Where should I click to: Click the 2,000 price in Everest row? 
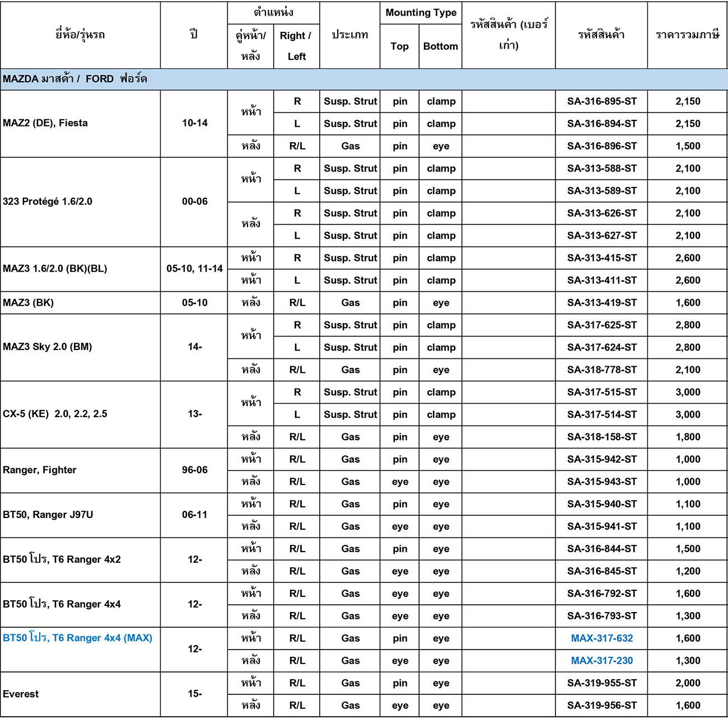[x=688, y=684]
